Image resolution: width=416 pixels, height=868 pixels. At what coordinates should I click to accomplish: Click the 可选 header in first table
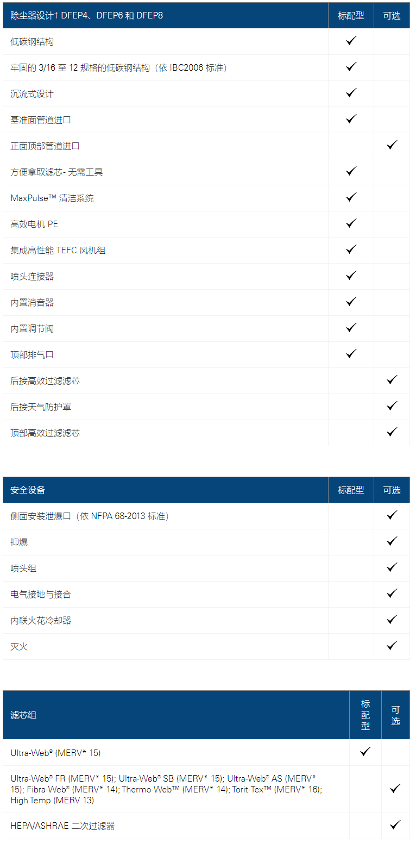point(392,16)
